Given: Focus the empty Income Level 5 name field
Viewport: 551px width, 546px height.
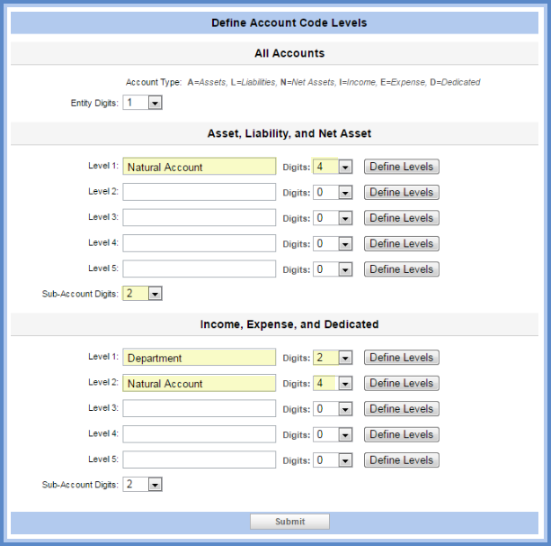Looking at the screenshot, I should pyautogui.click(x=199, y=460).
